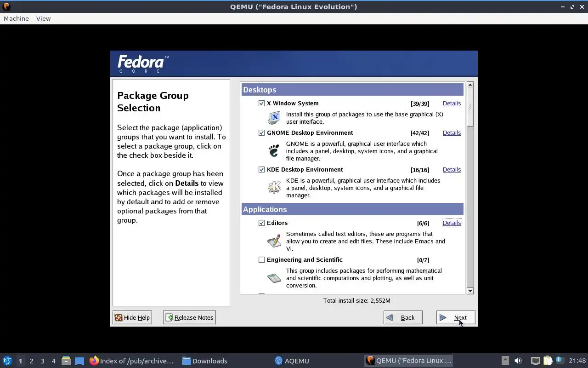Viewport: 588px width, 368px height.
Task: Click the QEMU icon in window title bar
Action: click(6, 6)
